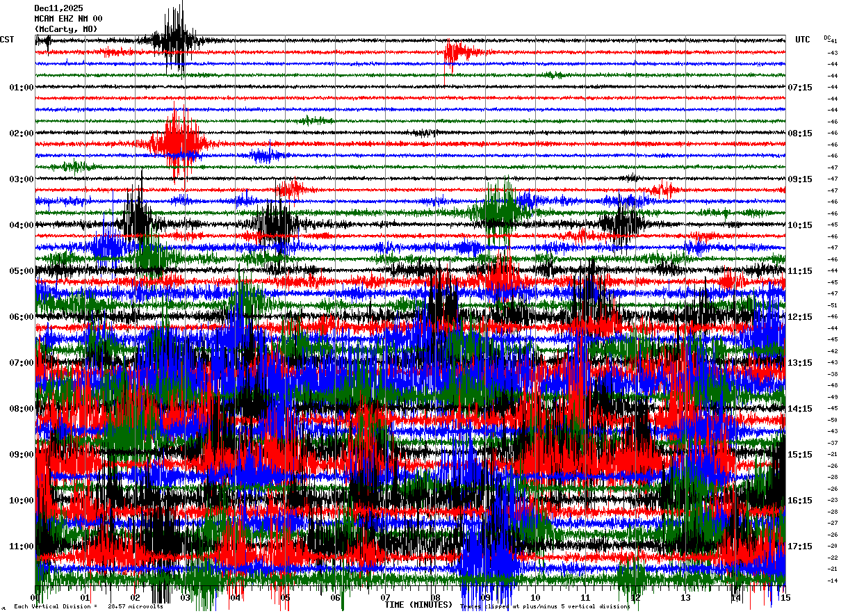Click the 15:15 UTC time label

(800, 455)
